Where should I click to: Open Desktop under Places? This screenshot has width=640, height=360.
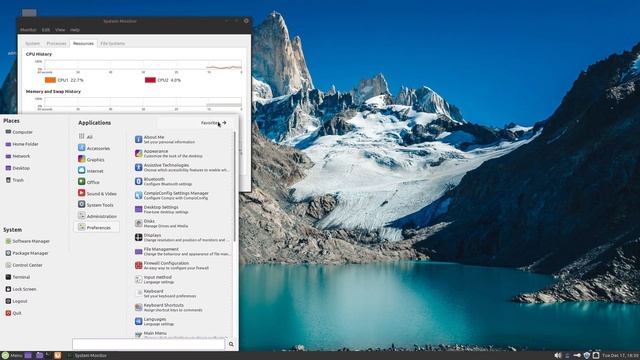pyautogui.click(x=18, y=168)
